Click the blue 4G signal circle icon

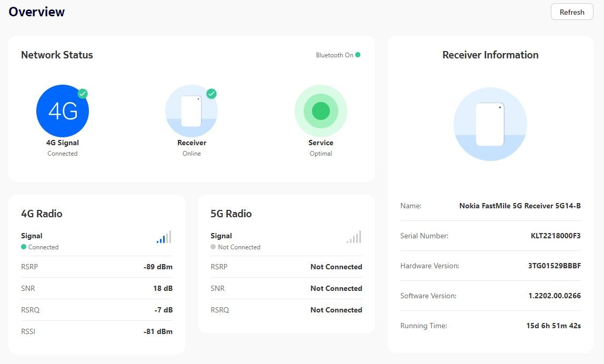(63, 111)
